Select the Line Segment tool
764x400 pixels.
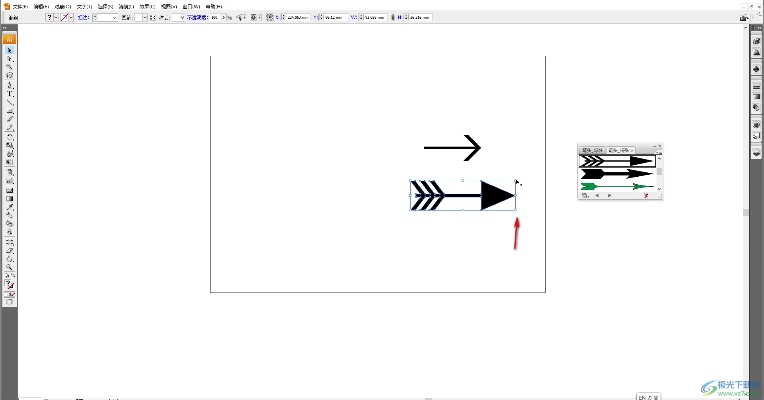(9, 102)
